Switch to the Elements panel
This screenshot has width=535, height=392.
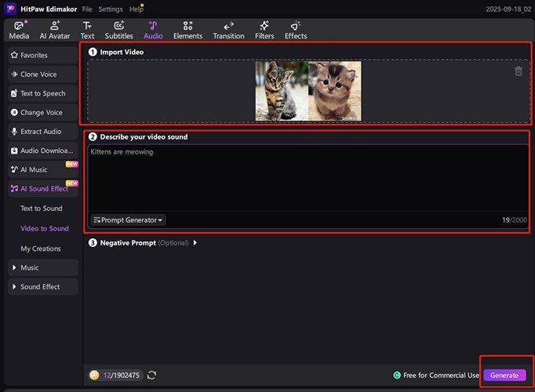187,26
